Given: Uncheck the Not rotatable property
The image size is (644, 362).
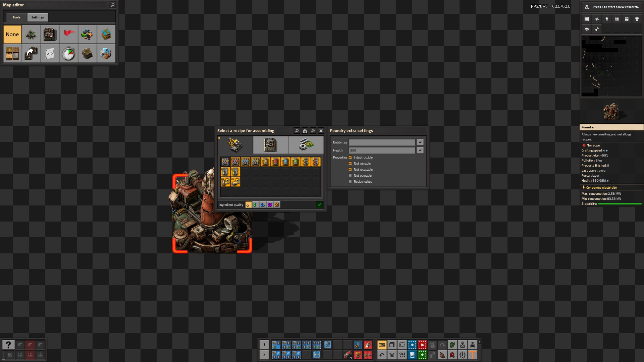Looking at the screenshot, I should 350,170.
